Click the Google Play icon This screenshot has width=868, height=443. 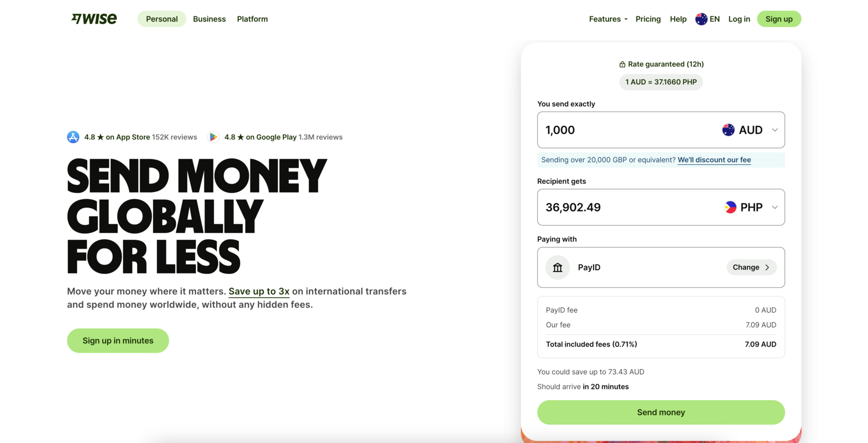click(x=213, y=137)
